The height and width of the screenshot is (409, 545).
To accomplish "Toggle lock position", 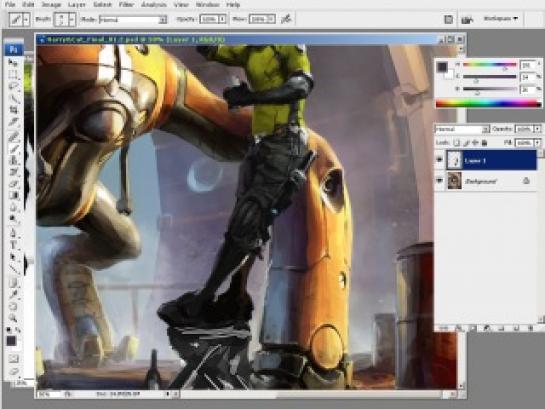I will click(475, 142).
